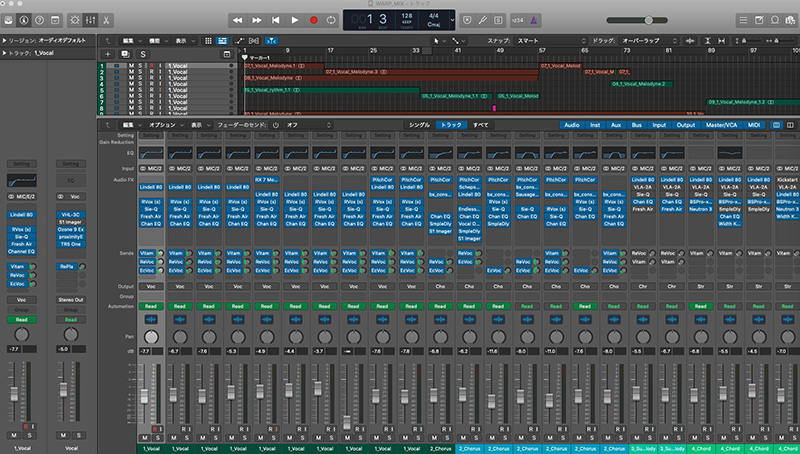Click the vertical auto zoom icon

708,41
